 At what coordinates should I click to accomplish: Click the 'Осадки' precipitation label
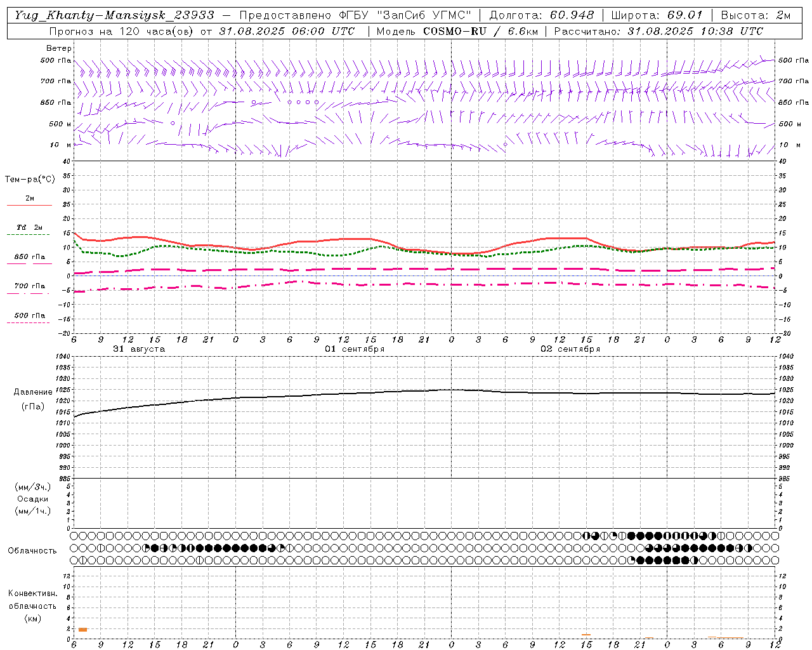[x=33, y=499]
